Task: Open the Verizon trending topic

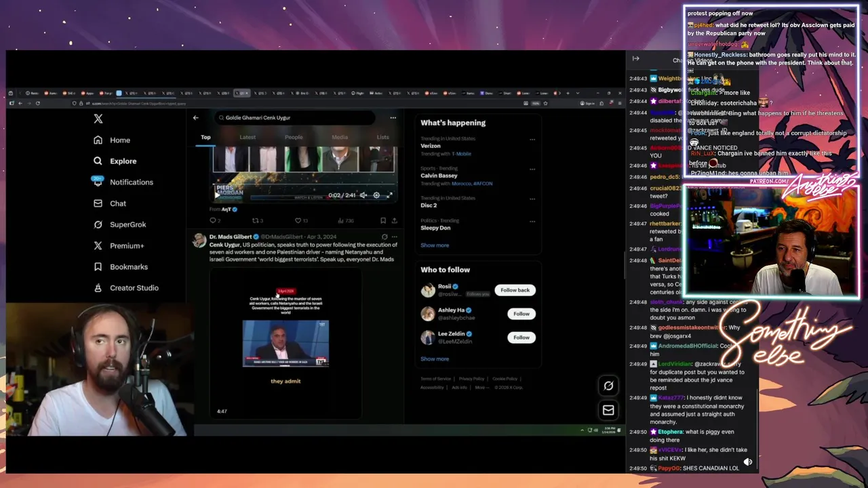Action: (x=431, y=146)
